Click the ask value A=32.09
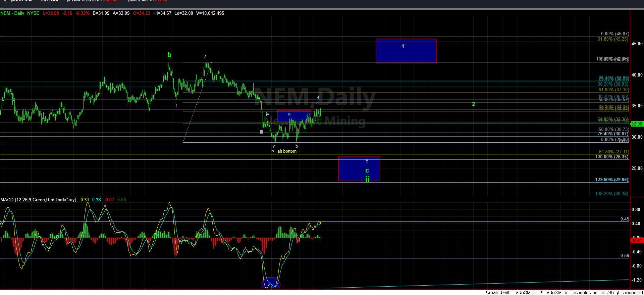This screenshot has width=644, height=295. click(121, 13)
